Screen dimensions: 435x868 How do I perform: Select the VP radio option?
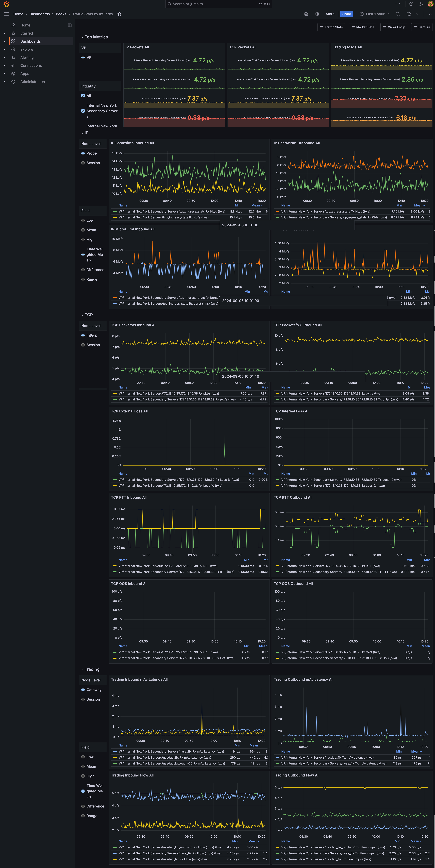[83, 58]
